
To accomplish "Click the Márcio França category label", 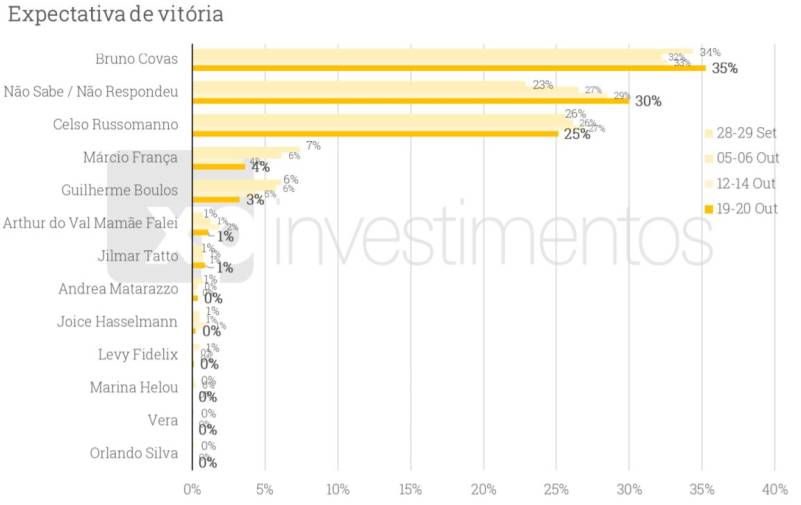I will pyautogui.click(x=131, y=157).
